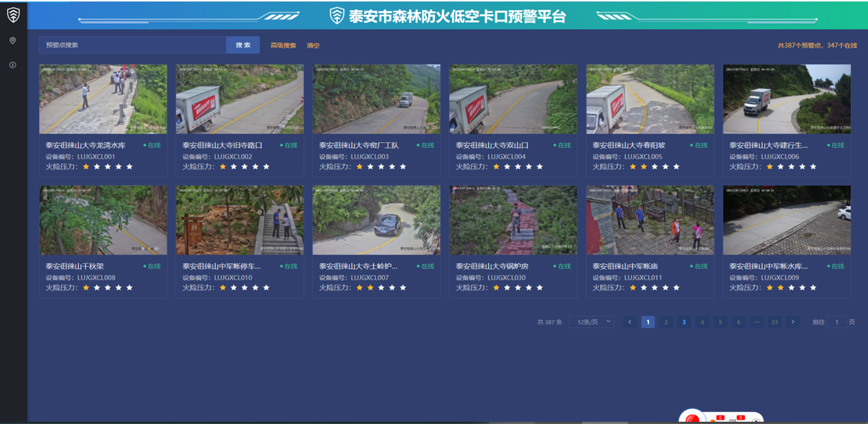Open the info circle icon in sidebar
Viewport: 868px width, 424px height.
[13, 65]
